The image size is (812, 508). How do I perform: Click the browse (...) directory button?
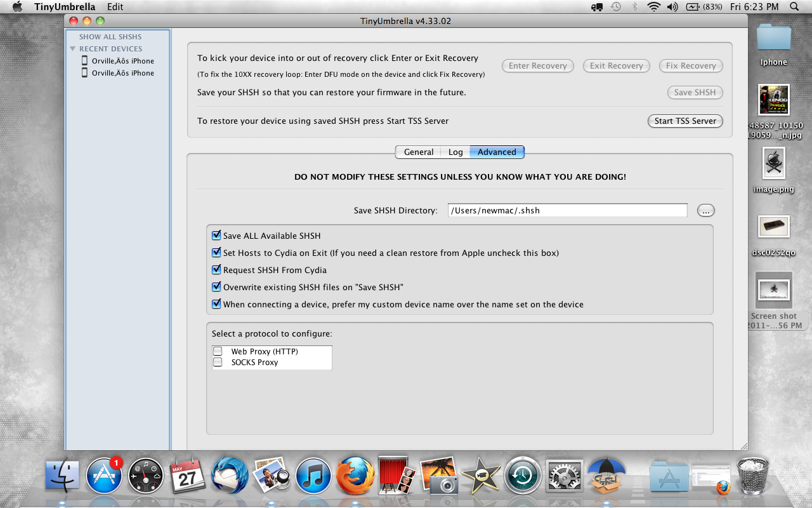pyautogui.click(x=705, y=210)
